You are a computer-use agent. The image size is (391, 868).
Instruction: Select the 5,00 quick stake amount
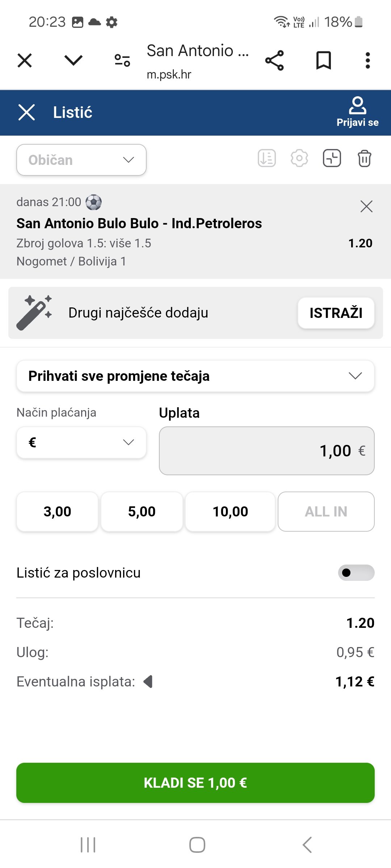tap(142, 511)
